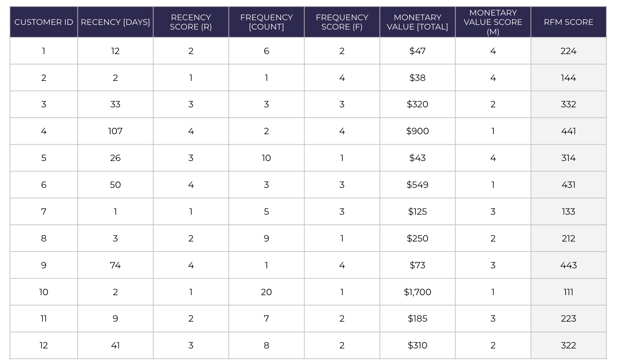This screenshot has width=619, height=364.
Task: Click the CUSTOMER ID column header
Action: coord(44,22)
